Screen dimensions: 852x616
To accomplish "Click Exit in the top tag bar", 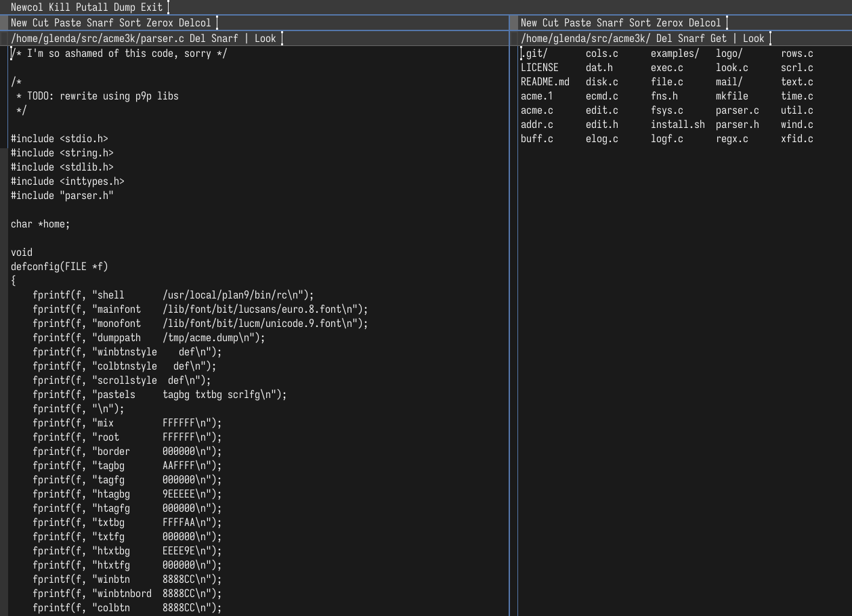I will tap(152, 7).
